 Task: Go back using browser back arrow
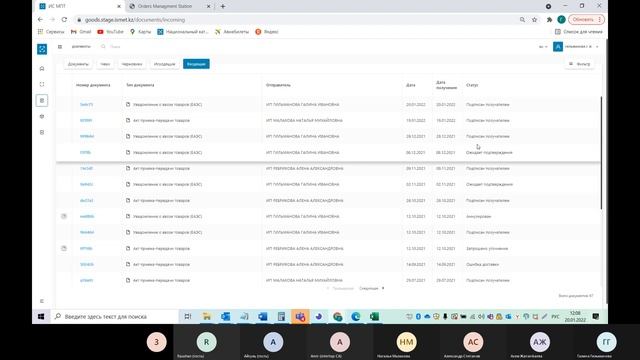click(x=40, y=20)
